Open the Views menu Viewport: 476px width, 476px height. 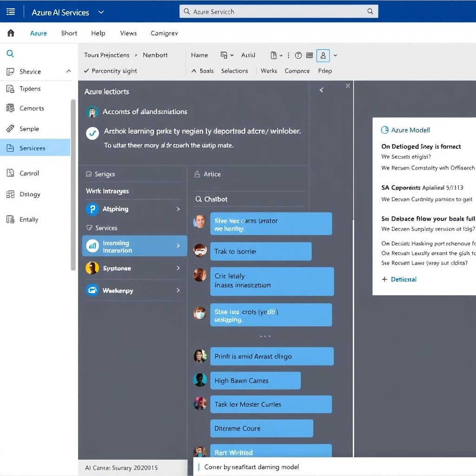tap(128, 33)
